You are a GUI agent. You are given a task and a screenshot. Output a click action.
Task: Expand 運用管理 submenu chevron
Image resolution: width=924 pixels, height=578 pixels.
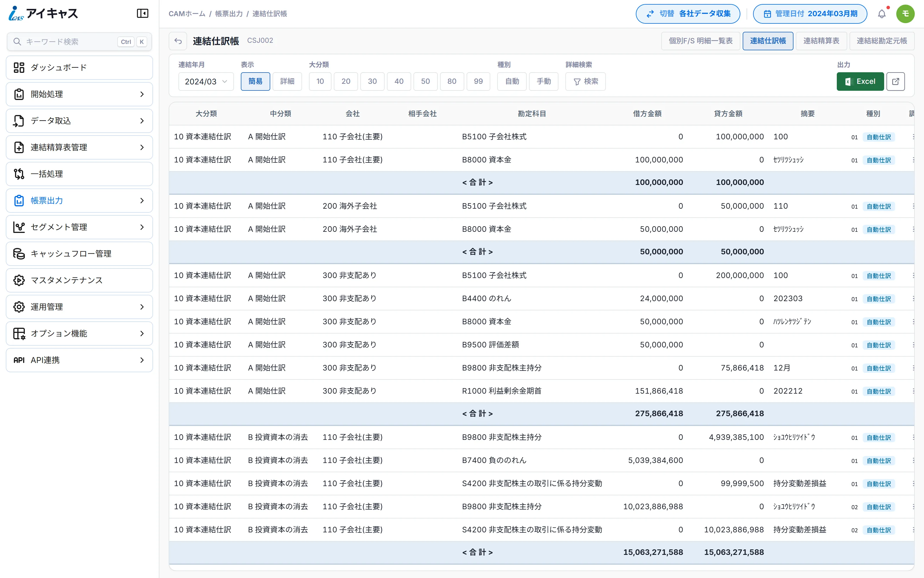coord(142,307)
